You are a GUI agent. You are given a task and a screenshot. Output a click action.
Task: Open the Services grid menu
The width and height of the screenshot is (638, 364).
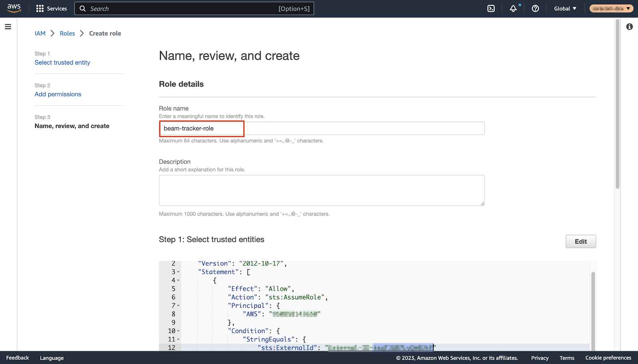point(51,8)
